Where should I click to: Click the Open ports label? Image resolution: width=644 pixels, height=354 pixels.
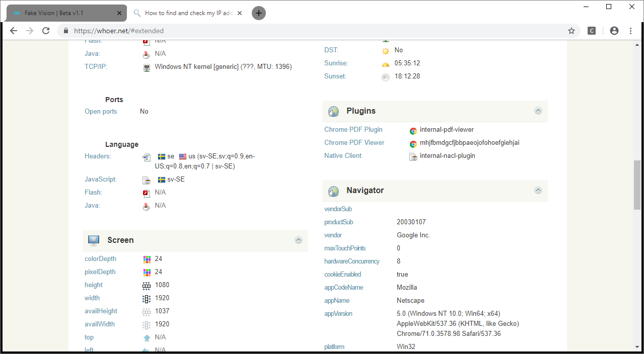tap(101, 112)
